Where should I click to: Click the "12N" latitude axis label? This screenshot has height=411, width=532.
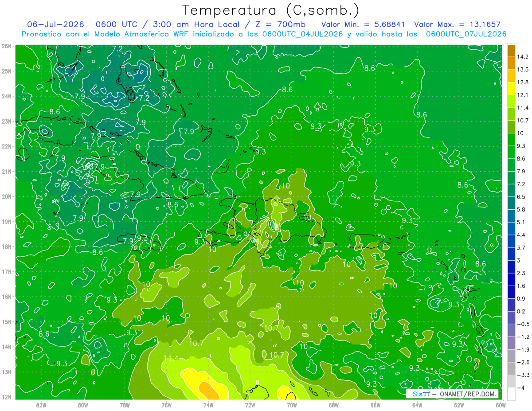6,397
